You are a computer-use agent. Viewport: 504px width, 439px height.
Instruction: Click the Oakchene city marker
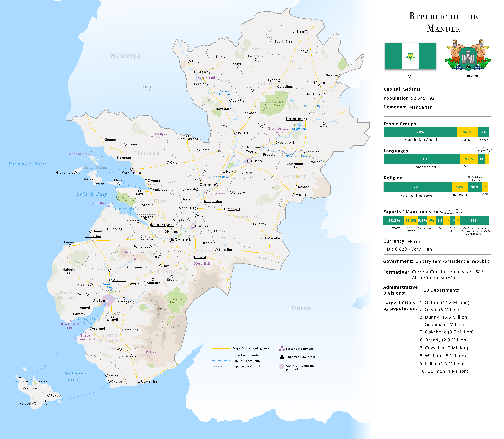pyautogui.click(x=132, y=169)
